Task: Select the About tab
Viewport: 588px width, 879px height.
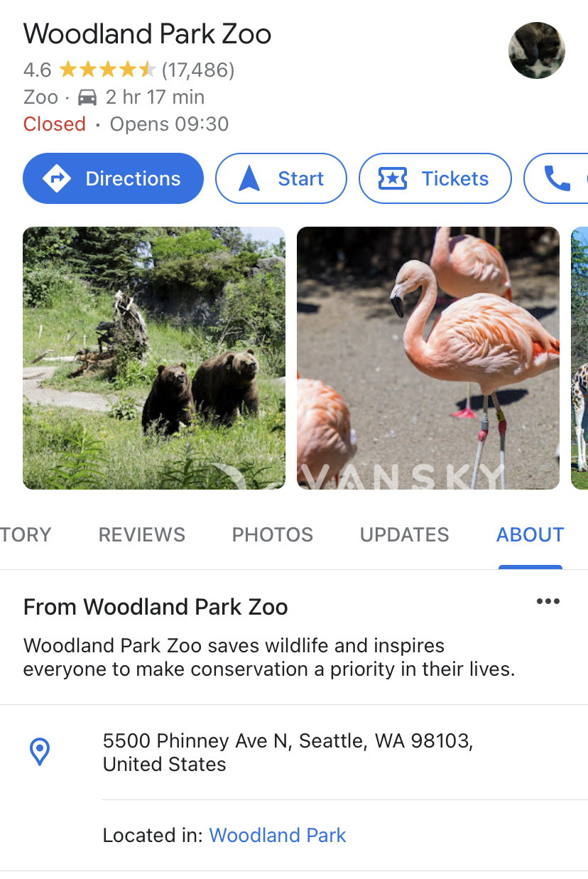Action: [x=530, y=534]
